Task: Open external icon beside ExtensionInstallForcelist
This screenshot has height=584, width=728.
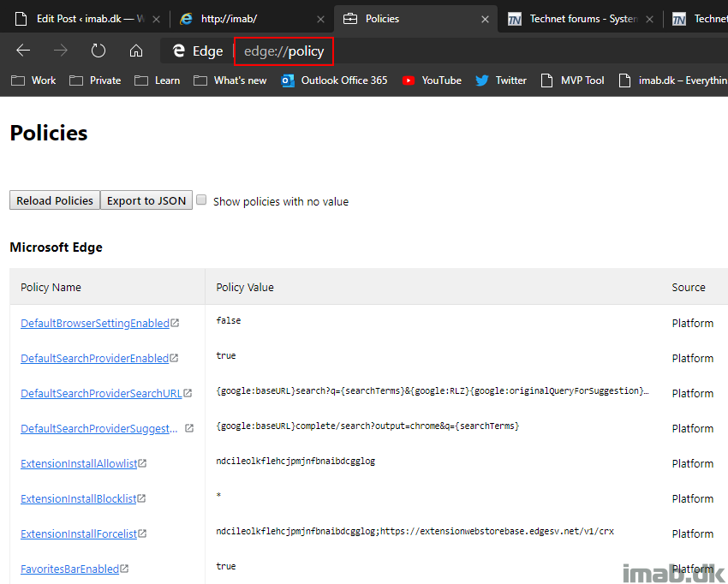Action: pos(142,533)
